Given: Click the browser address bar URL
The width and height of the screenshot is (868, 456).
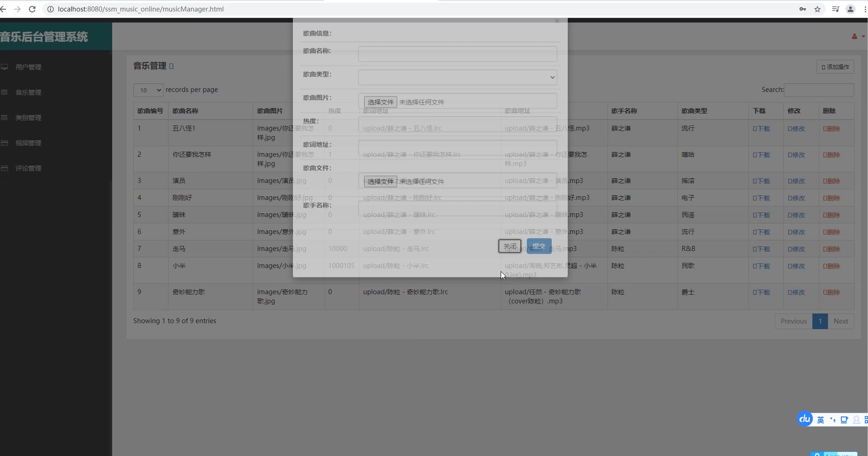Looking at the screenshot, I should [141, 9].
